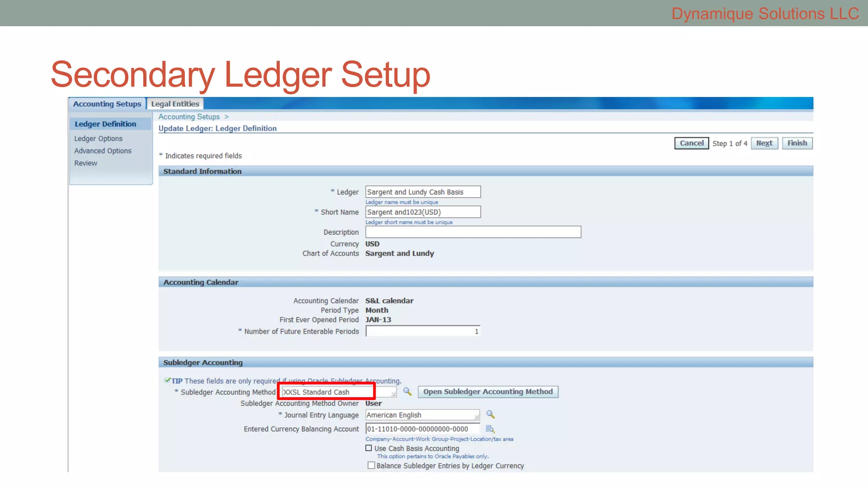Click the Journal Entry Language field
868x488 pixels.
click(422, 415)
